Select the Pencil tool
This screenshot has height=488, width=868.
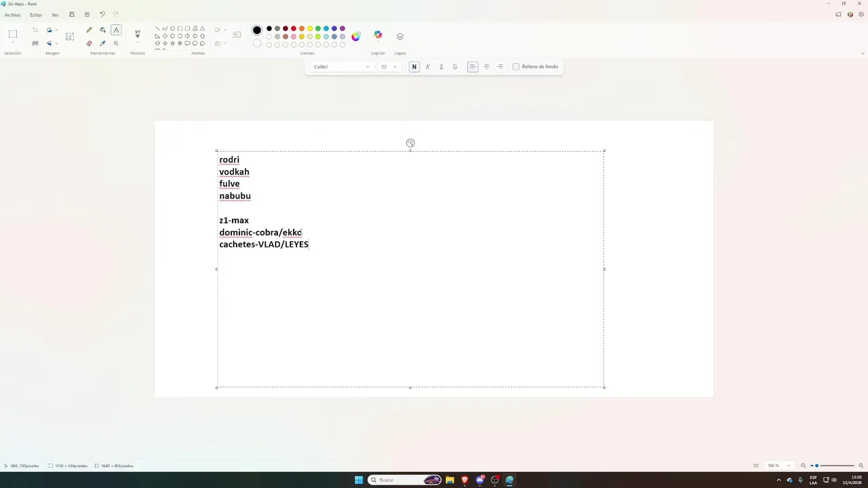[89, 30]
